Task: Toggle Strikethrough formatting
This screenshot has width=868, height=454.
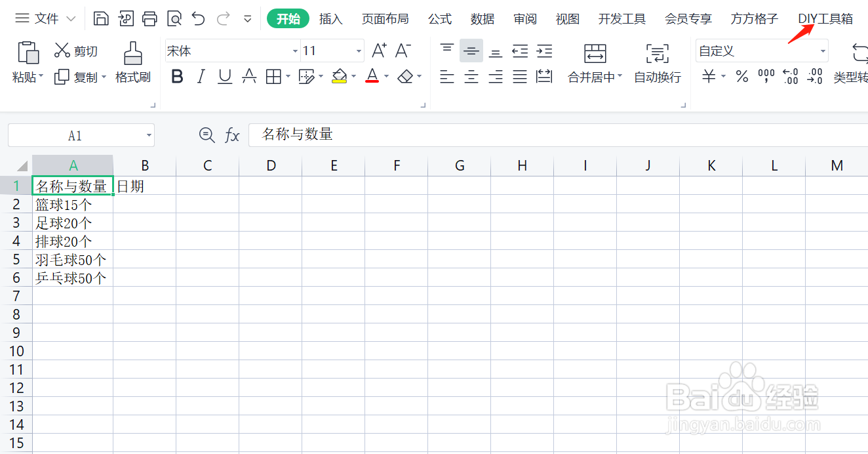Action: [249, 77]
